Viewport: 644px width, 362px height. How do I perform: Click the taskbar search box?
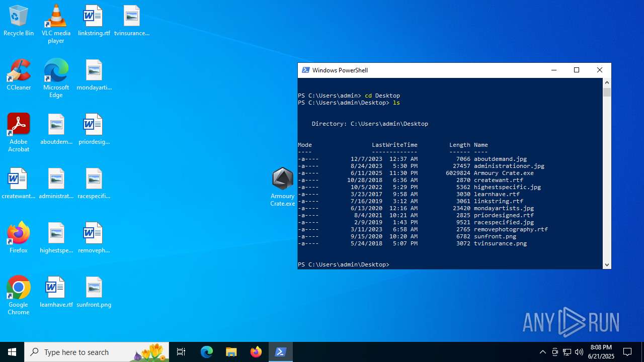97,352
